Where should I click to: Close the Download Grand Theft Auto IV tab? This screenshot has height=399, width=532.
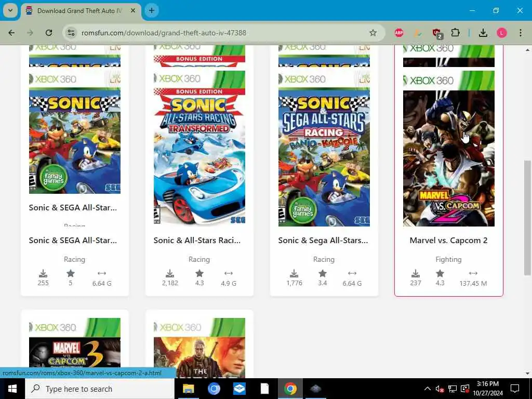(133, 10)
